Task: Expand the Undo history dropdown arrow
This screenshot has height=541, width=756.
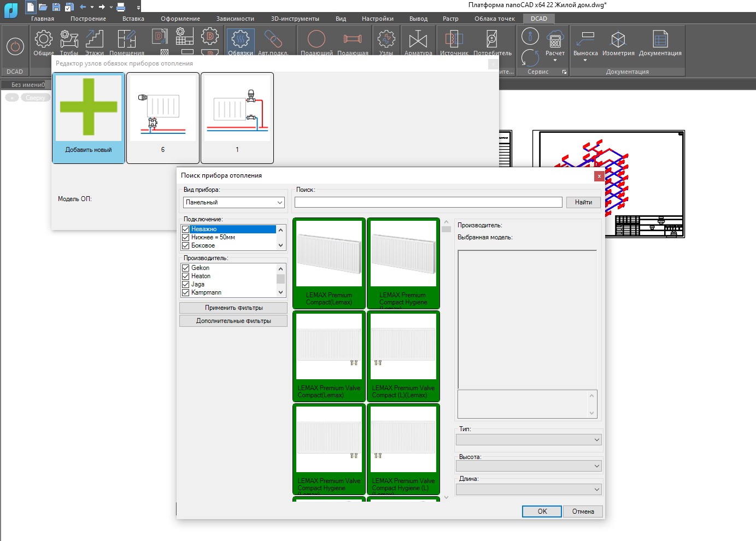Action: pos(92,7)
